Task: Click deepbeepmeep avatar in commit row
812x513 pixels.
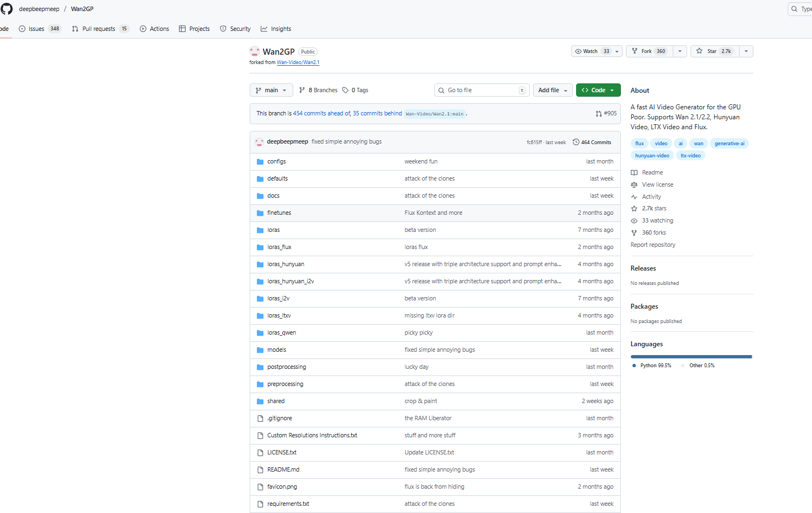Action: coord(259,142)
